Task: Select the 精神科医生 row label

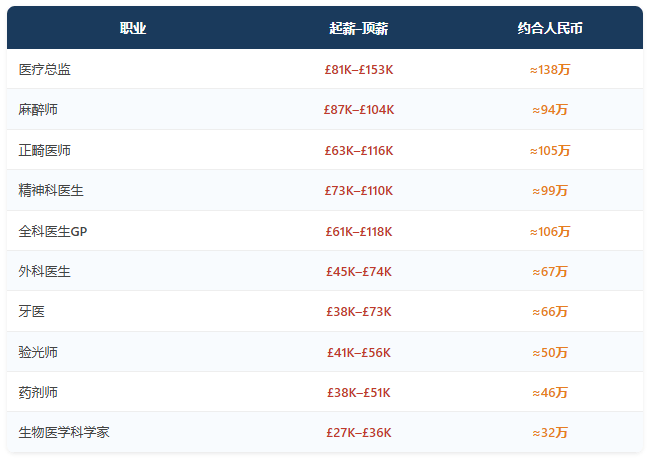Action: point(51,191)
